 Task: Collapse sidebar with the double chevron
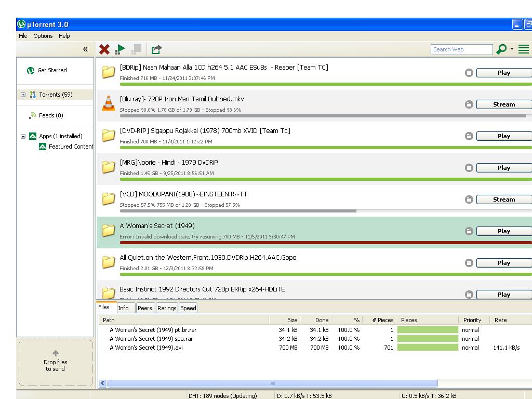pos(85,49)
